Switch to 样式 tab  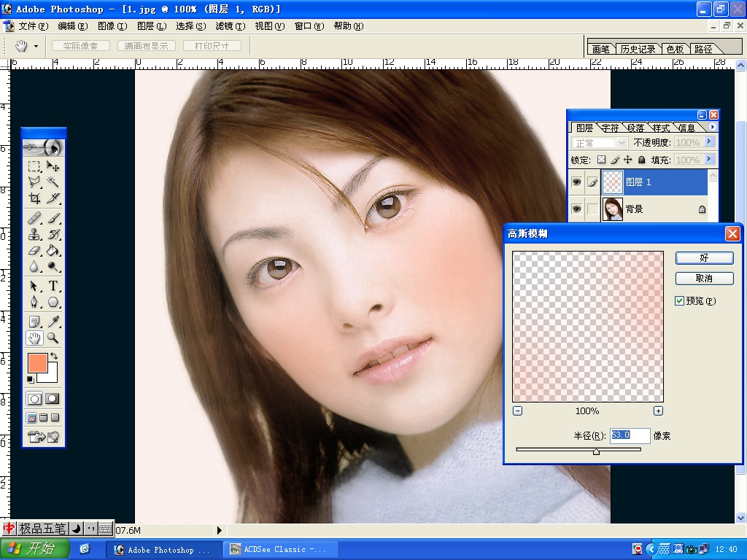point(661,128)
